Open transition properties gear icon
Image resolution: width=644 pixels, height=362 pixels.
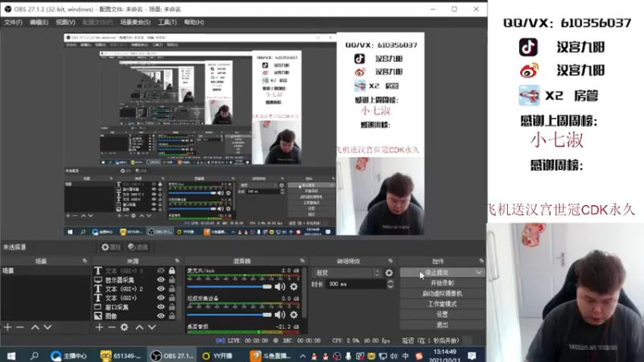pyautogui.click(x=389, y=273)
